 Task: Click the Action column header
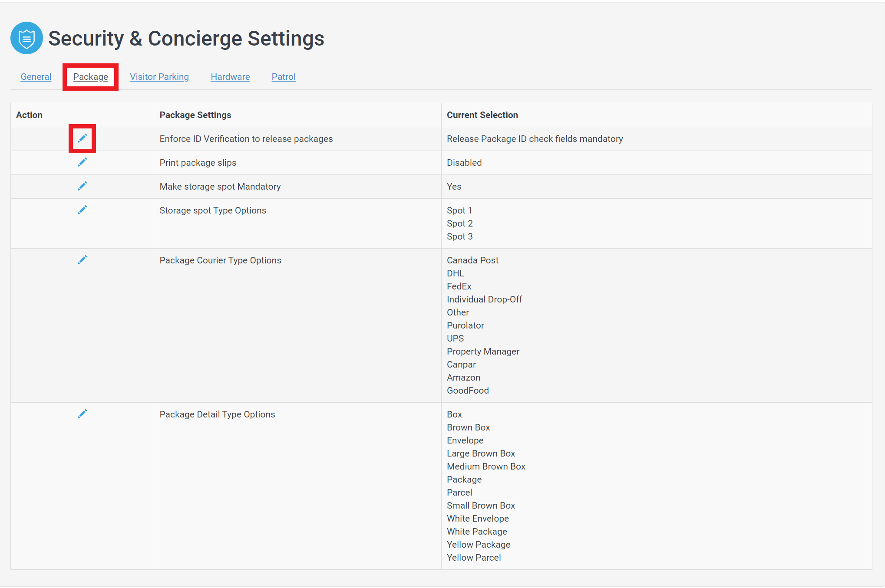pos(29,115)
